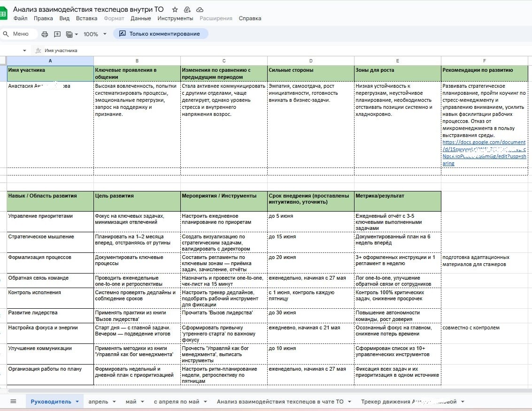Expand the Трекер движения tab arrow
This screenshot has height=411, width=532.
point(463,402)
